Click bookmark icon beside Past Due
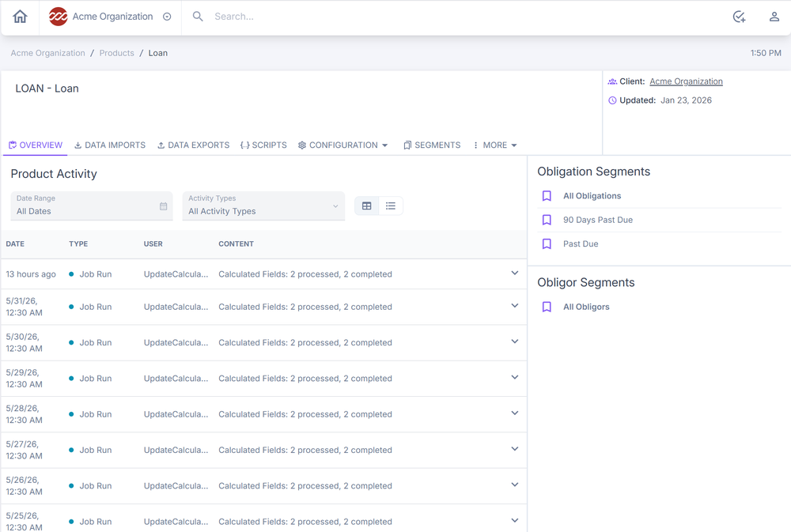791x532 pixels. click(x=547, y=244)
